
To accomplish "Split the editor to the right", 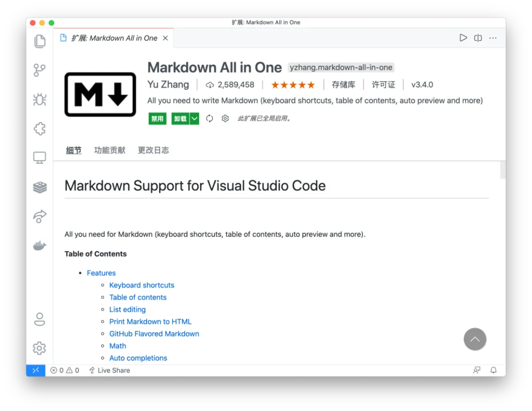I will click(478, 37).
